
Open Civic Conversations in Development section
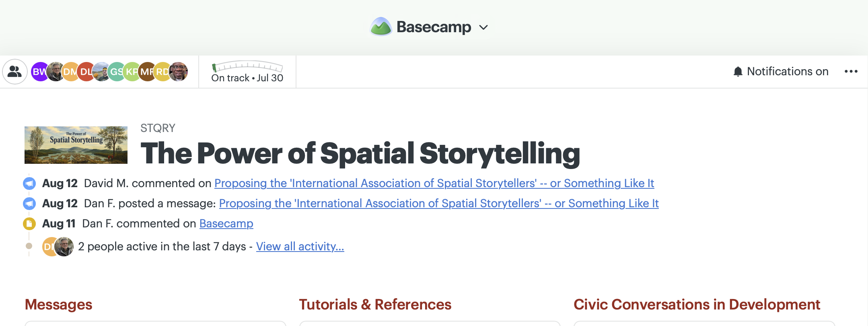(x=697, y=305)
